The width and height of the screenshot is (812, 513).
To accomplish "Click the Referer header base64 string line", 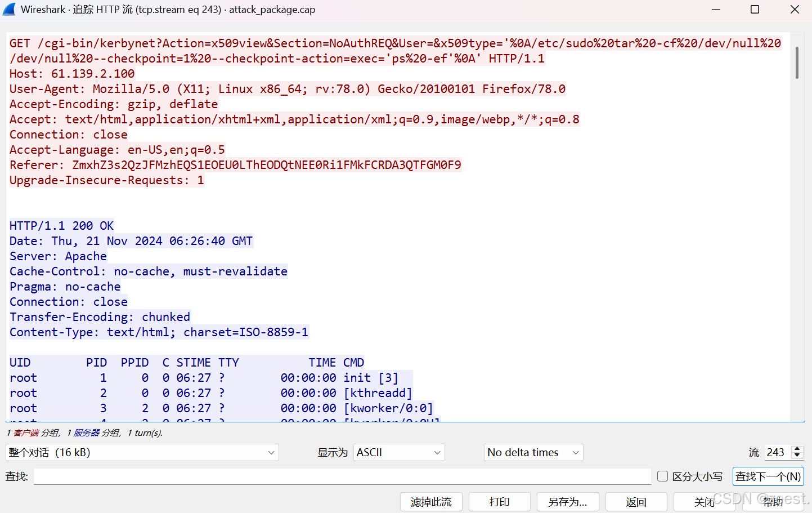I will (x=235, y=165).
